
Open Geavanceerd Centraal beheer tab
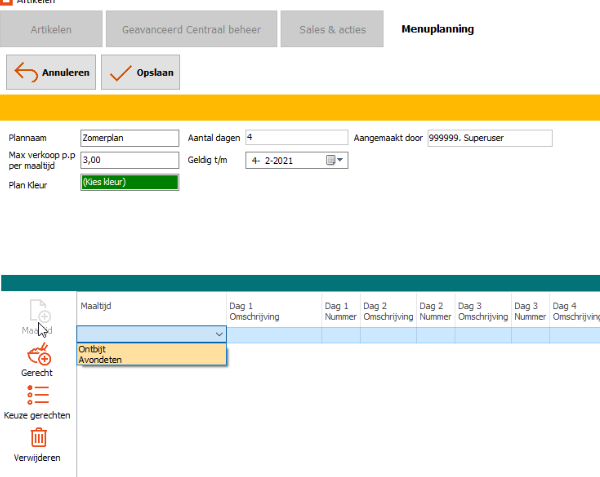pos(191,29)
